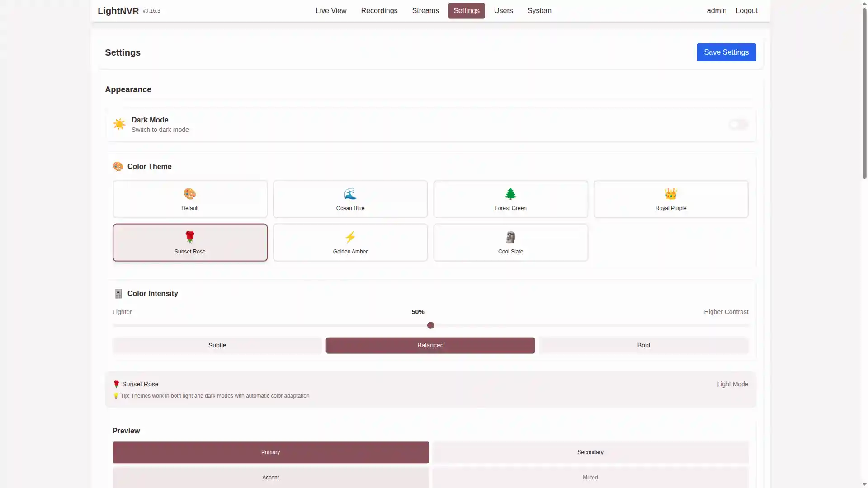
Task: Select the Default palette theme icon
Action: 190,194
